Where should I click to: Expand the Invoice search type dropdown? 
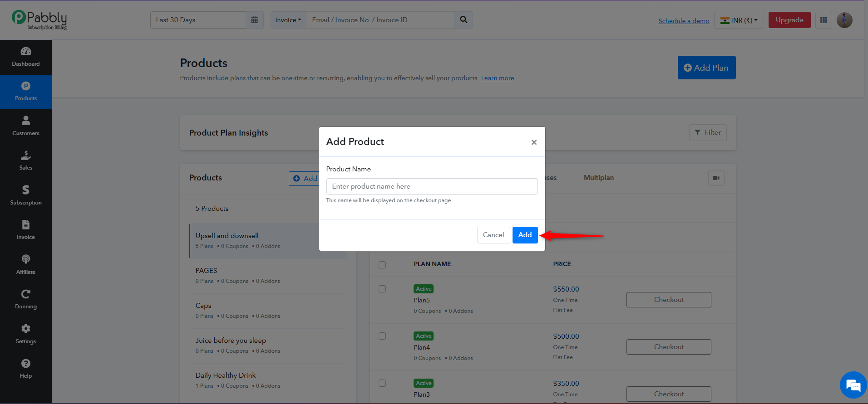288,20
